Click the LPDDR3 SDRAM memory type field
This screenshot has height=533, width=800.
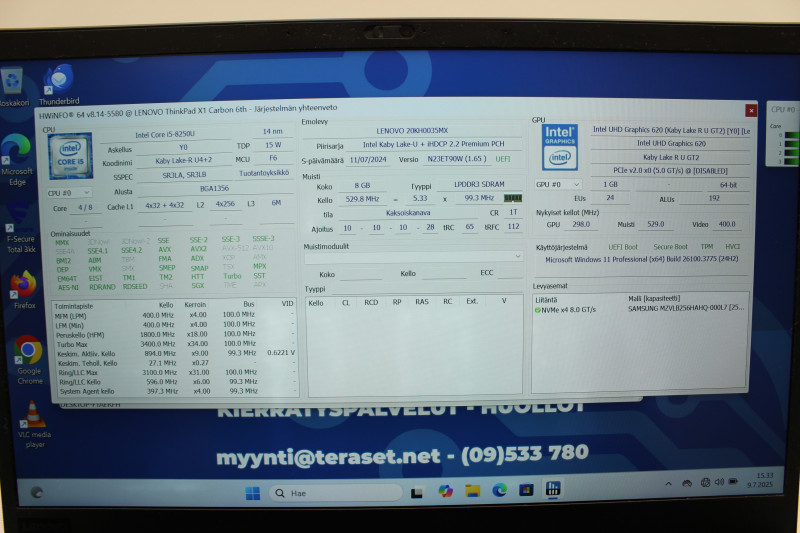pyautogui.click(x=479, y=184)
